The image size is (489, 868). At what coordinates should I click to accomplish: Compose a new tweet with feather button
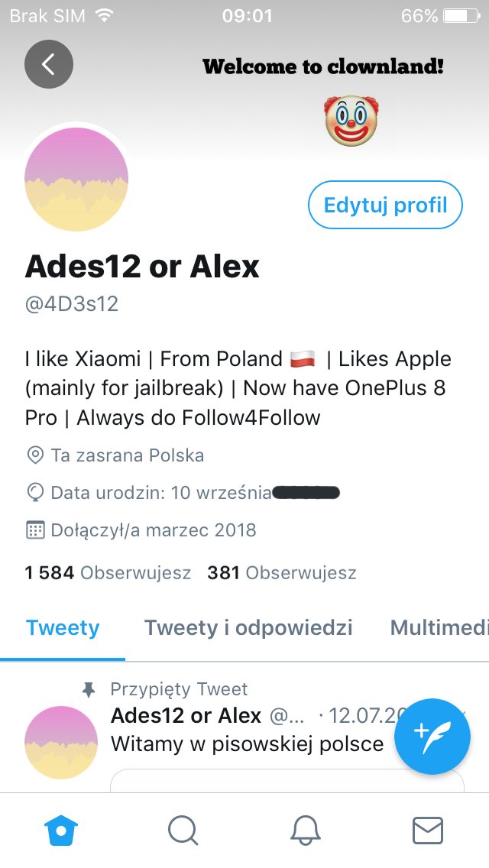pyautogui.click(x=432, y=737)
